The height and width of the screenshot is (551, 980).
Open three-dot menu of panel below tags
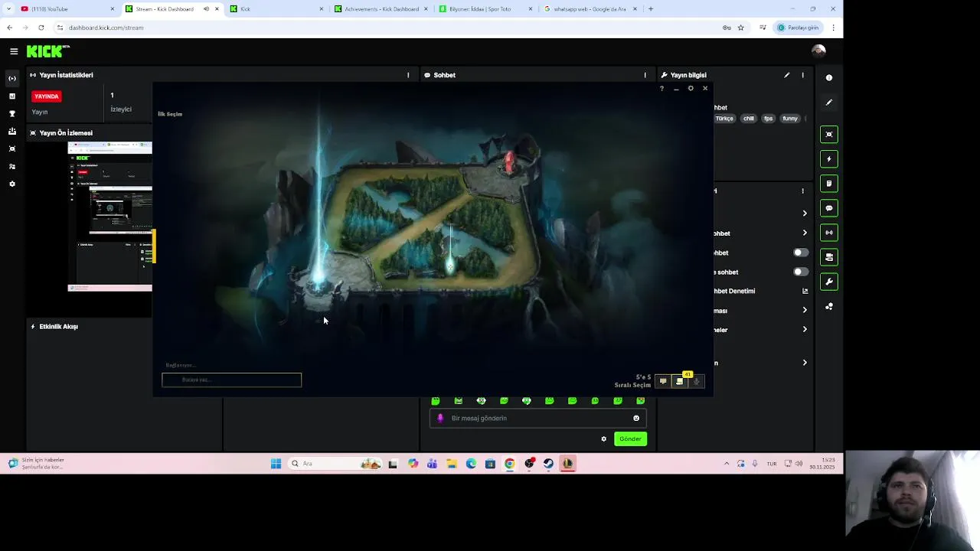(x=802, y=191)
